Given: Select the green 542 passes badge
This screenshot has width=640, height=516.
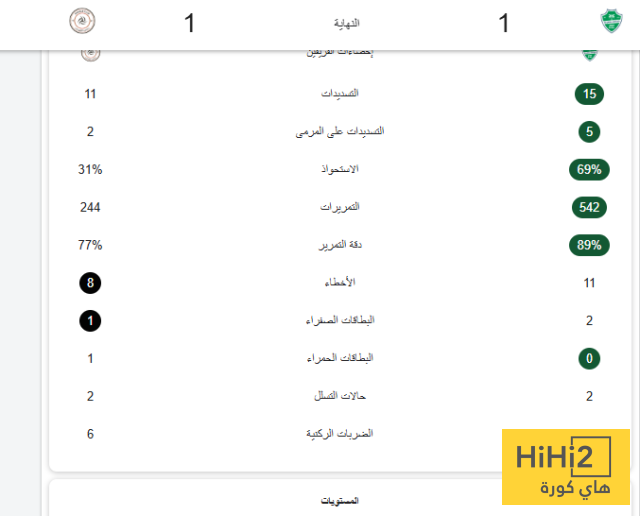Looking at the screenshot, I should pos(589,207).
